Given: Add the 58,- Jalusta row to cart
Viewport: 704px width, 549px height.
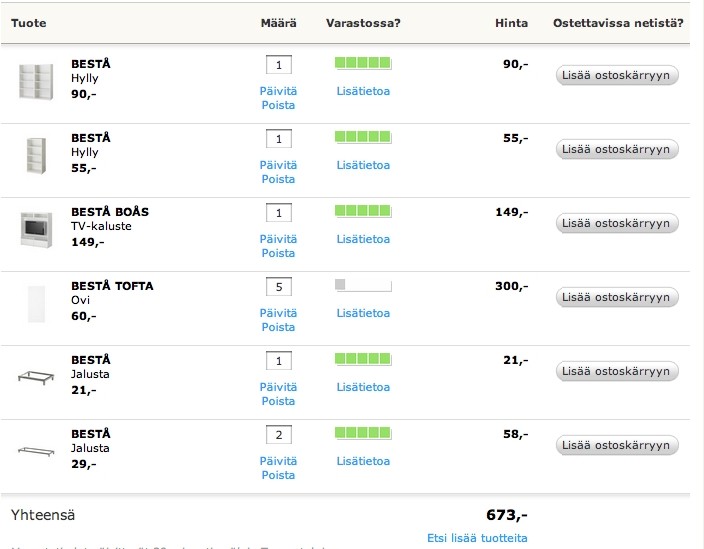Looking at the screenshot, I should coord(617,446).
